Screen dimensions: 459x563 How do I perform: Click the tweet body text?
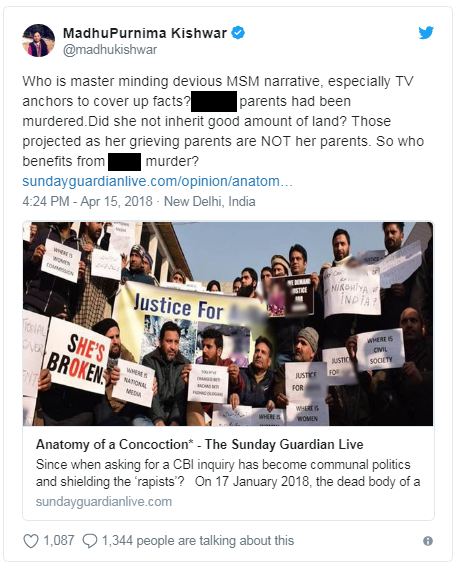click(x=223, y=121)
